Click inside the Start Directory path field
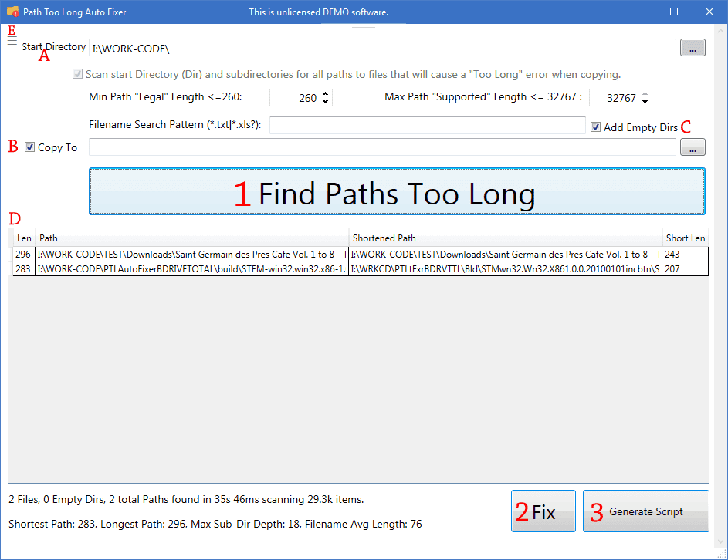The width and height of the screenshot is (728, 560). [309, 47]
